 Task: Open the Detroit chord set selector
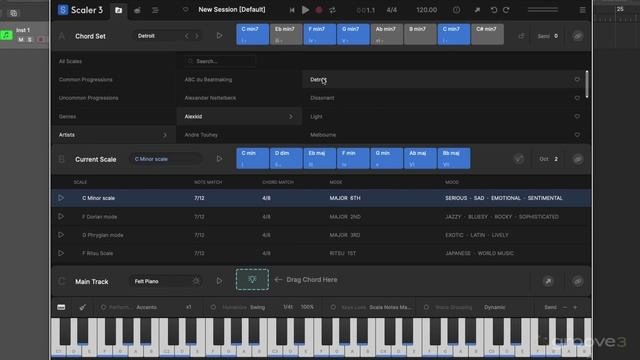point(157,36)
